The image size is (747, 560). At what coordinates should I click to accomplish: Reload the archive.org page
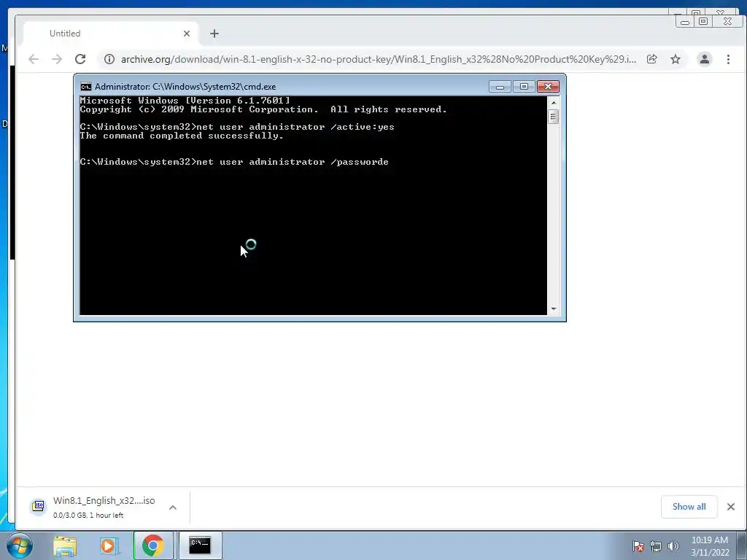tap(80, 59)
